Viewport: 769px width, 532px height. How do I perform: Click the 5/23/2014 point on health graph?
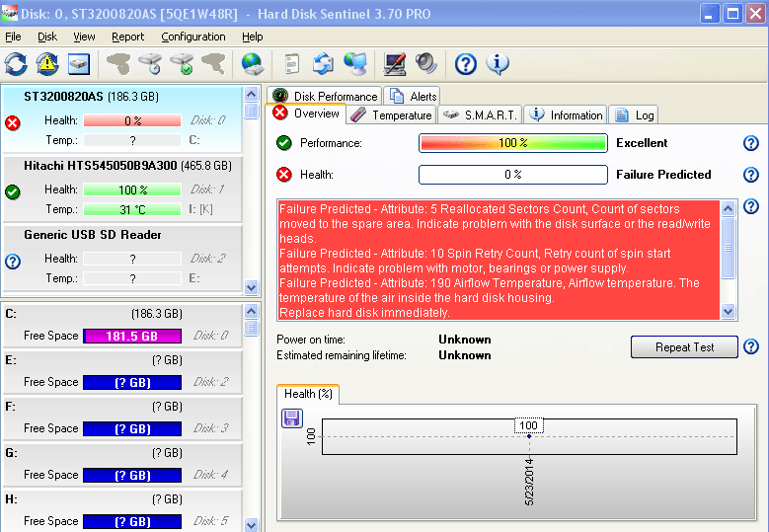pyautogui.click(x=529, y=436)
